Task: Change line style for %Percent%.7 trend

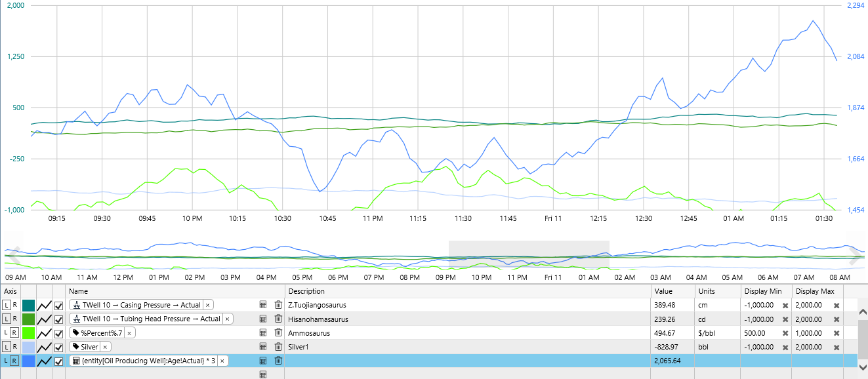Action: pos(44,333)
